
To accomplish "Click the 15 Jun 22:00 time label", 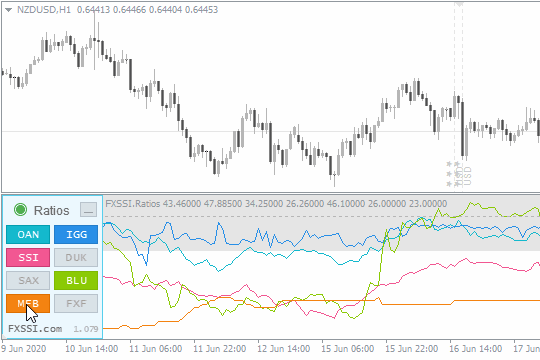I will click(x=412, y=349).
